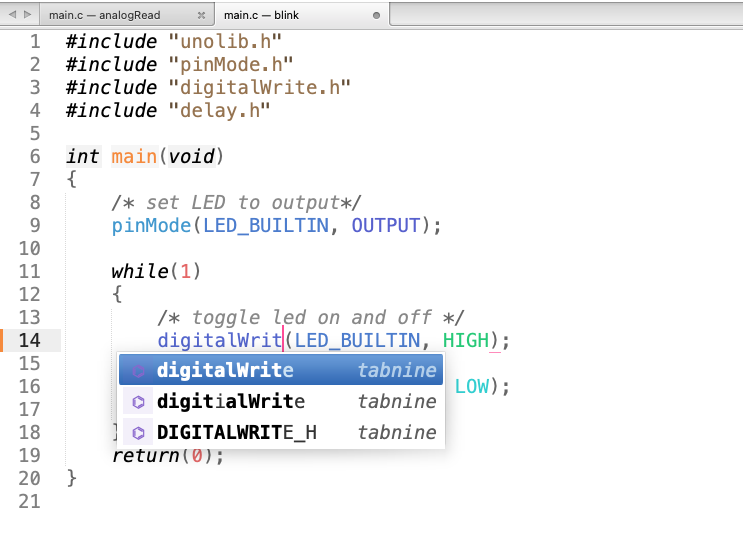Choose the digitalWrite autocomplete suggestion
The width and height of the screenshot is (743, 539).
(281, 370)
